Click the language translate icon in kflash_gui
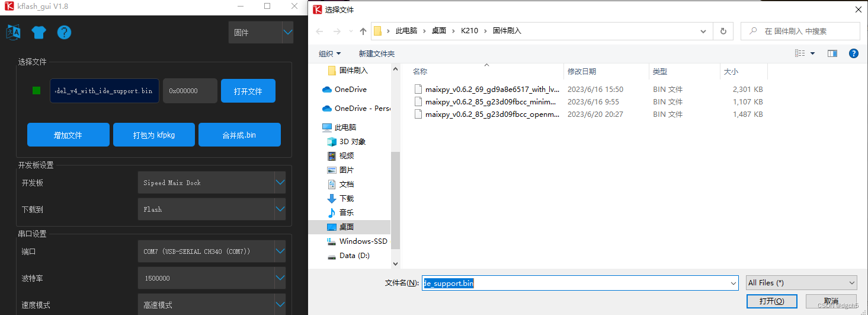 (13, 32)
